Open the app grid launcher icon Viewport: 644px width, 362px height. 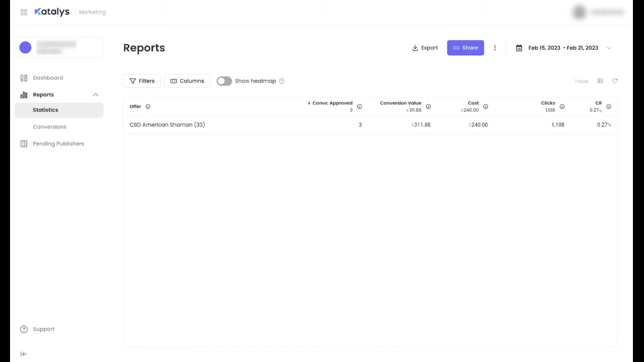pos(24,12)
